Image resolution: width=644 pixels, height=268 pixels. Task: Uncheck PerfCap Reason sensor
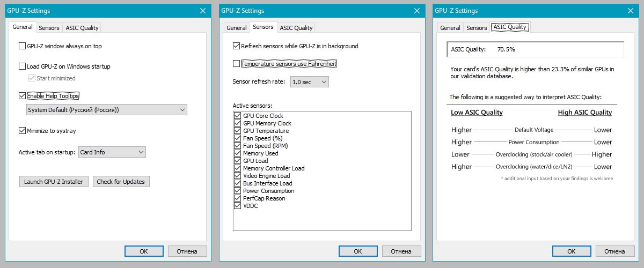click(238, 198)
